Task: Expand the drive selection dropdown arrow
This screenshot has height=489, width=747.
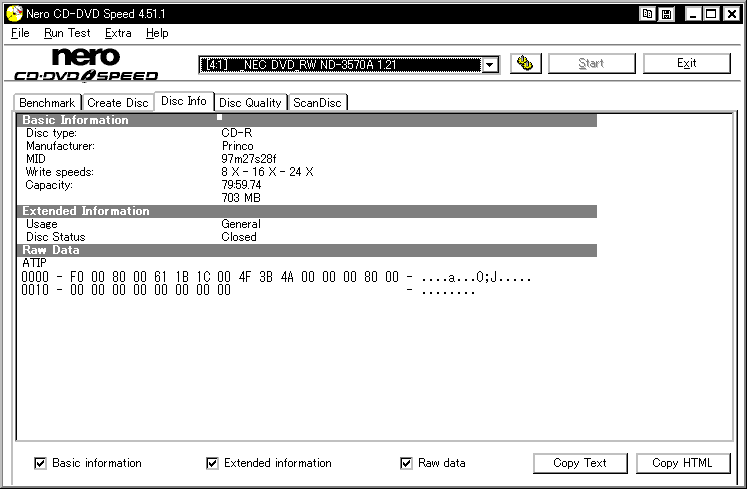Action: click(x=490, y=65)
